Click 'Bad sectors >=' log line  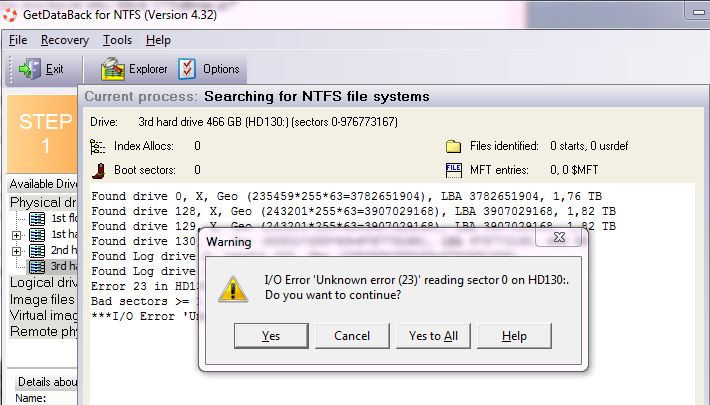tap(144, 301)
